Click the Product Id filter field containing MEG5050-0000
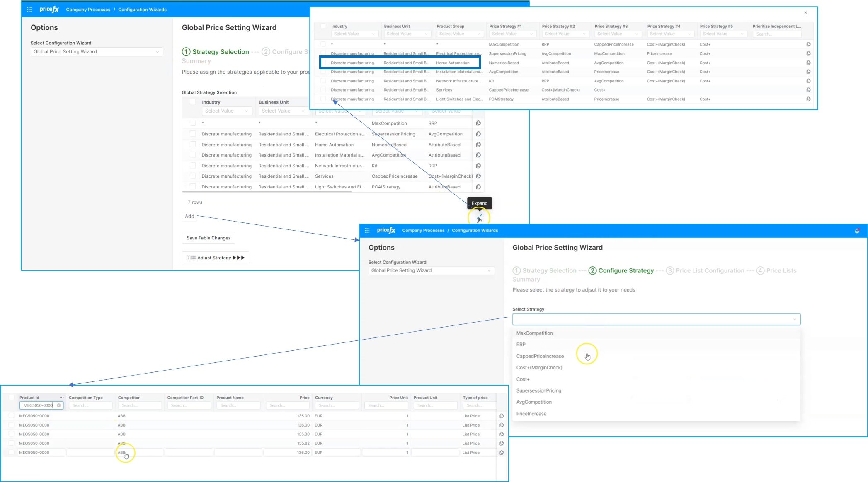 [x=41, y=405]
